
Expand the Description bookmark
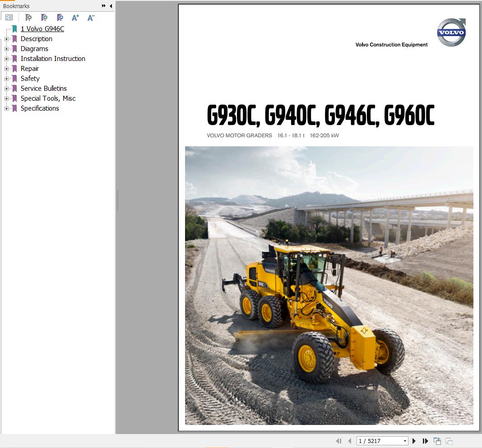[x=6, y=39]
